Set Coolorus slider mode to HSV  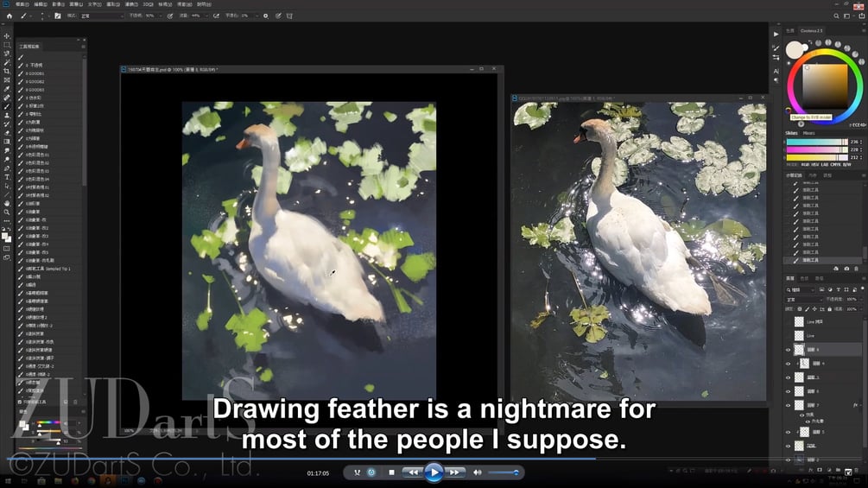click(x=814, y=164)
